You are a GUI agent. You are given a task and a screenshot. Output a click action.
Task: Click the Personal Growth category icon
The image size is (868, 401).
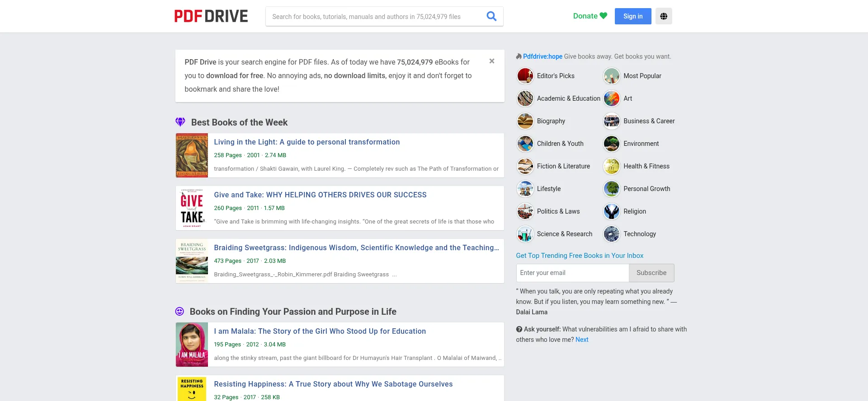(612, 189)
